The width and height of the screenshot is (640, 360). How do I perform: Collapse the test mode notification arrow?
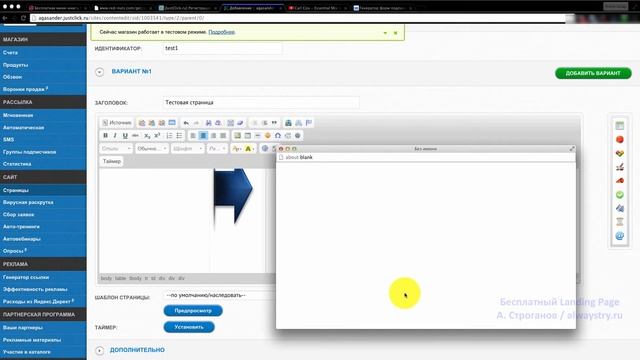385,33
